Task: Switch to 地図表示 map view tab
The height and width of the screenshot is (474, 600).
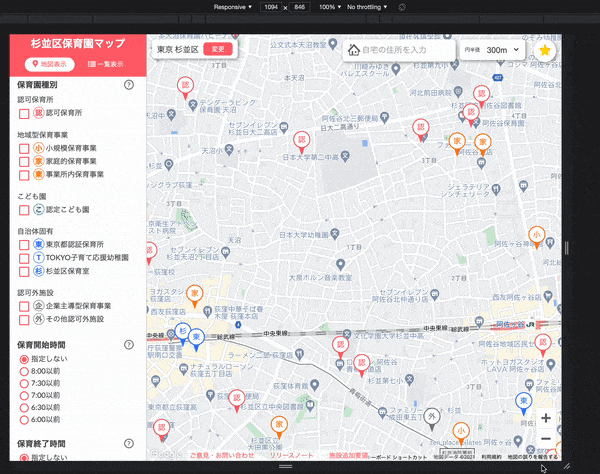Action: (x=49, y=64)
